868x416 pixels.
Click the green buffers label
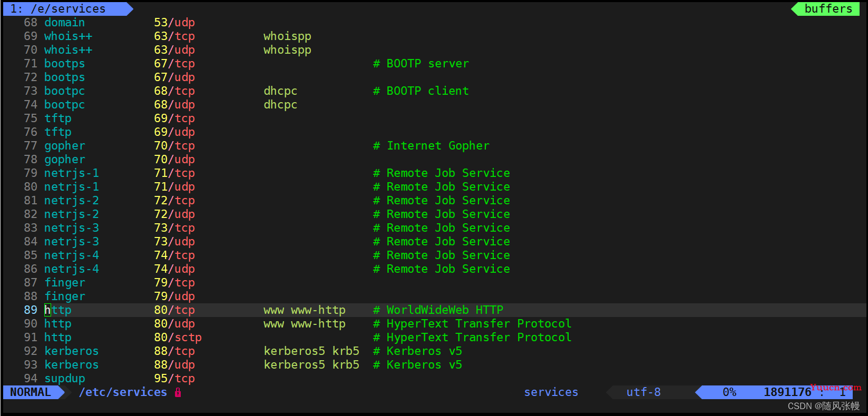coord(828,9)
